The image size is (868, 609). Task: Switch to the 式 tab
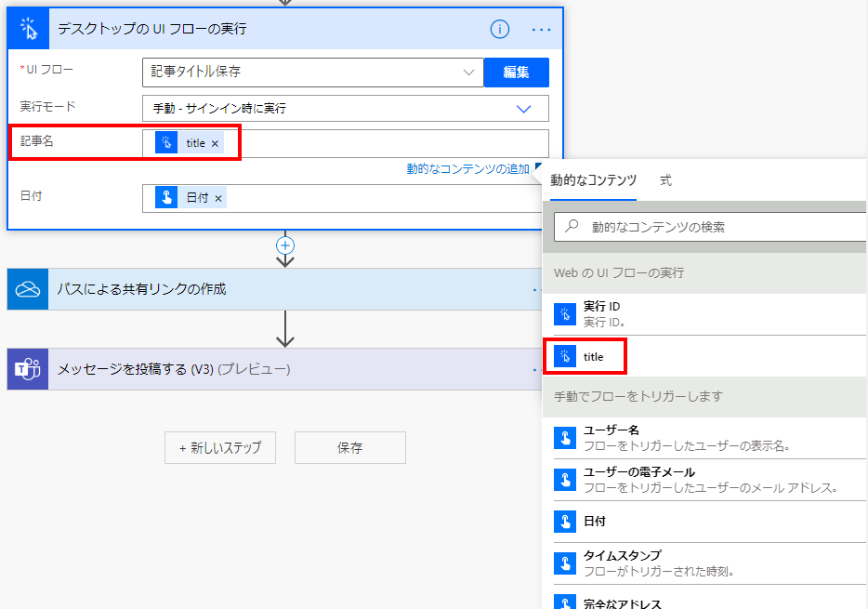tap(666, 180)
